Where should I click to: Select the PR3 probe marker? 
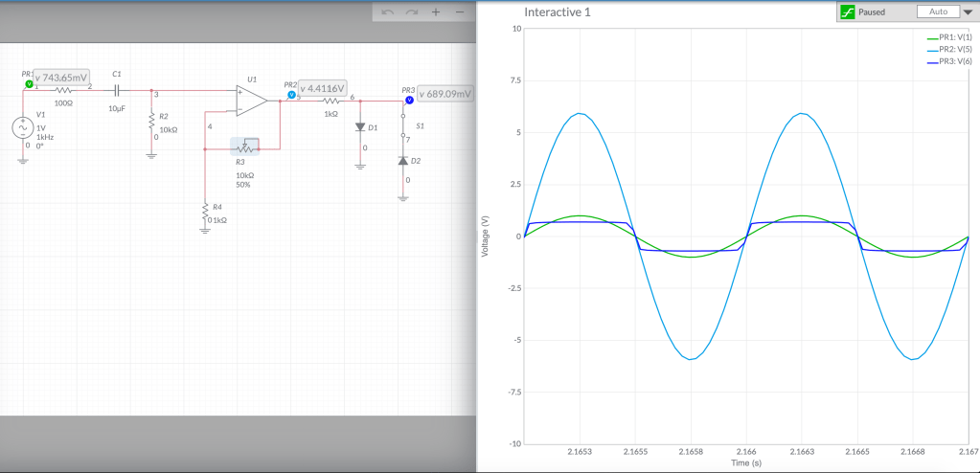pyautogui.click(x=409, y=100)
